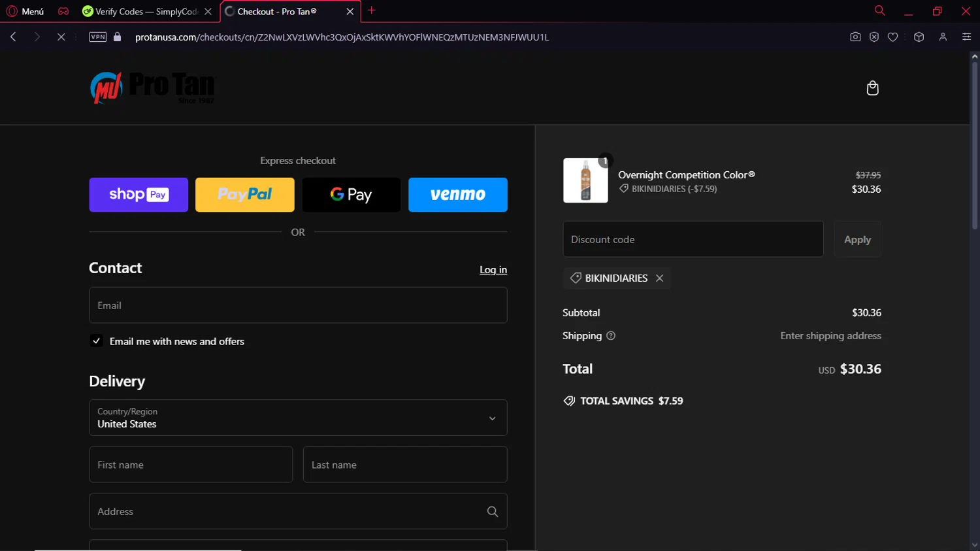The height and width of the screenshot is (551, 980).
Task: Focus the Address field
Action: pyautogui.click(x=298, y=511)
